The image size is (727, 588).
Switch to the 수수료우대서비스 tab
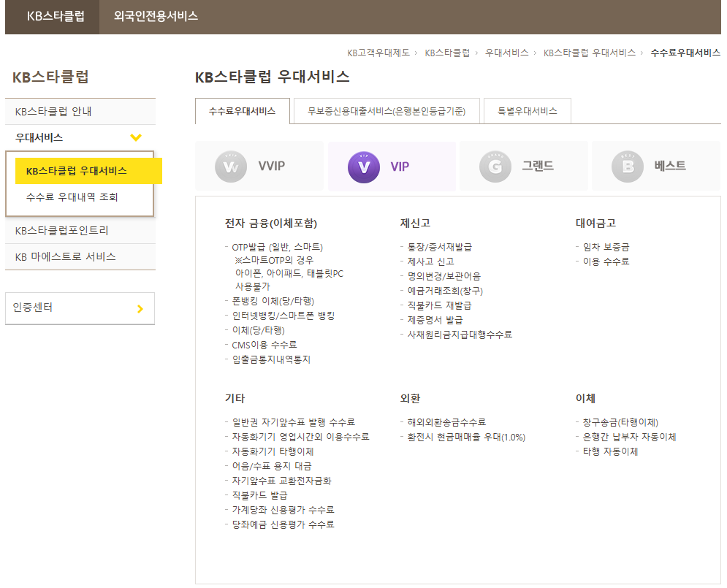[x=242, y=111]
